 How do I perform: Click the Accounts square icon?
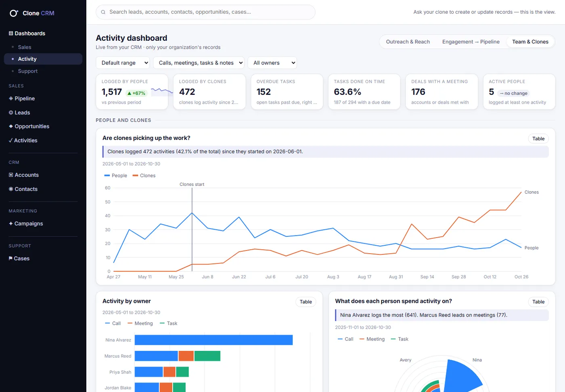point(11,175)
